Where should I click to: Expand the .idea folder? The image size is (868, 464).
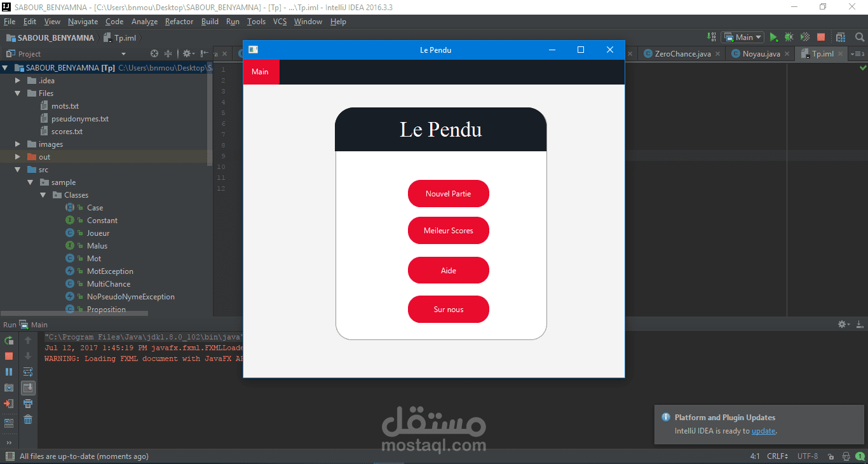18,81
